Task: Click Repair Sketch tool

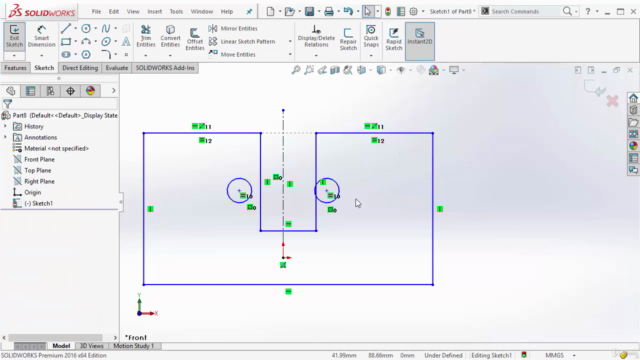Action: coord(348,39)
